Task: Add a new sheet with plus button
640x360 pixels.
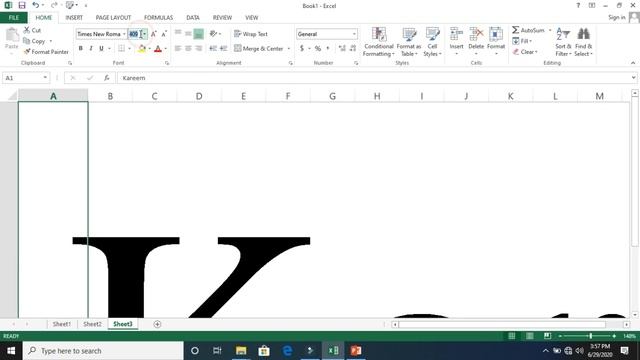Action: point(157,324)
